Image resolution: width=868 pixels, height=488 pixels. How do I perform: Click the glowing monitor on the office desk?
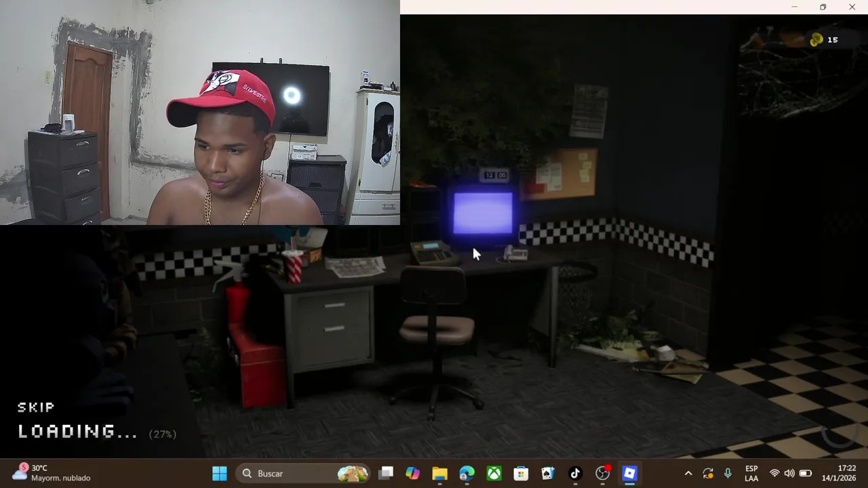(483, 212)
